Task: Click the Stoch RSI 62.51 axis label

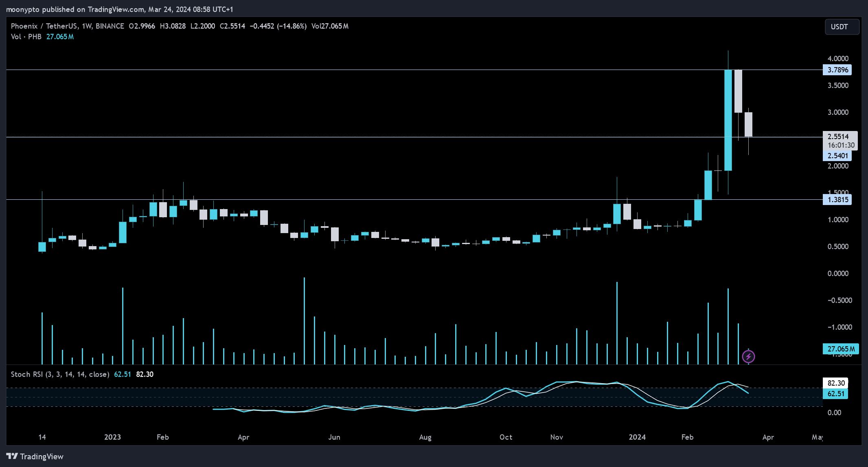Action: point(835,394)
